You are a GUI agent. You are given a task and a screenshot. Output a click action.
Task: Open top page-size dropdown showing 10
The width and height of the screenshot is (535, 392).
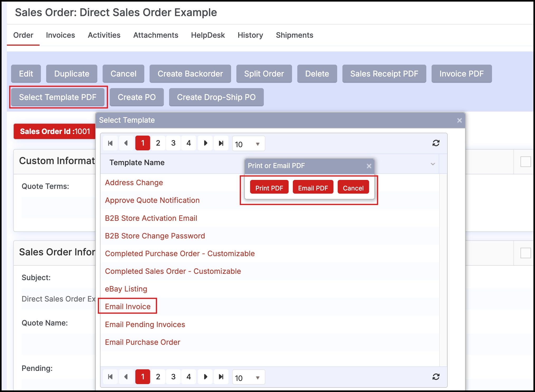[249, 144]
